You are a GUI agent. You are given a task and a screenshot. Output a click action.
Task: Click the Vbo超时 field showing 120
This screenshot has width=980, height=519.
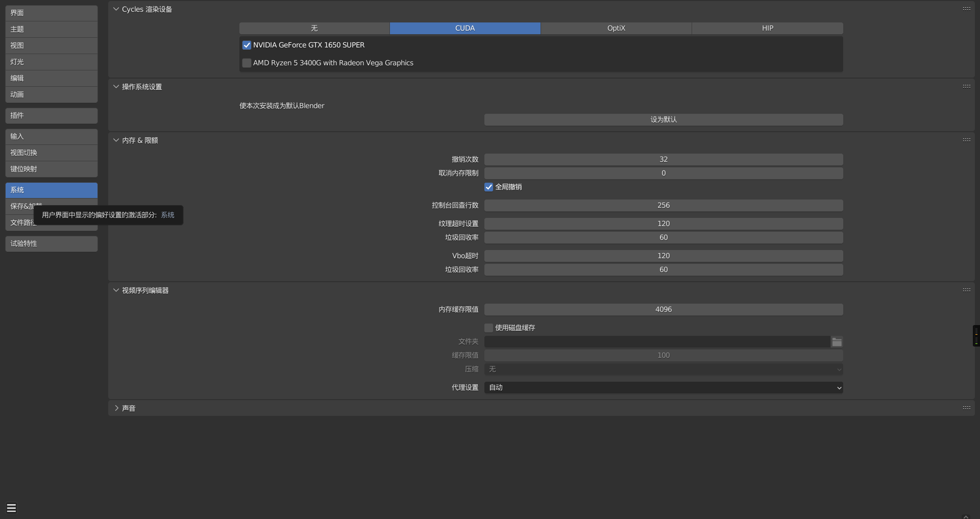pos(664,256)
